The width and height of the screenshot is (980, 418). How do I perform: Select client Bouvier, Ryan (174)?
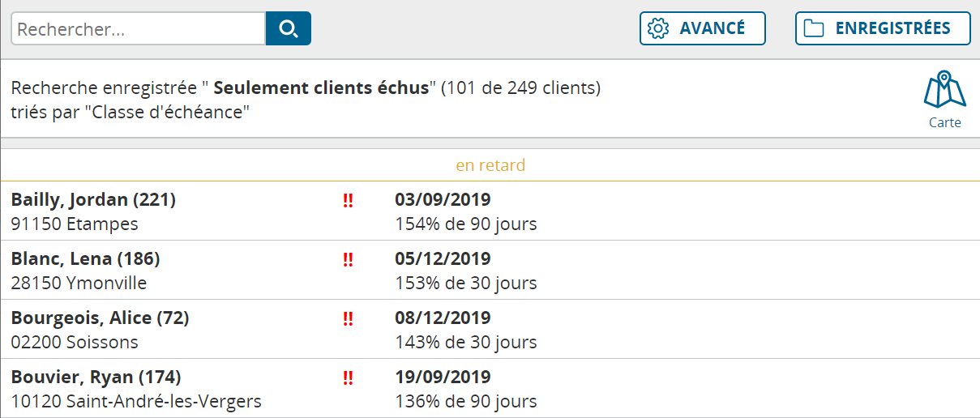click(490, 388)
